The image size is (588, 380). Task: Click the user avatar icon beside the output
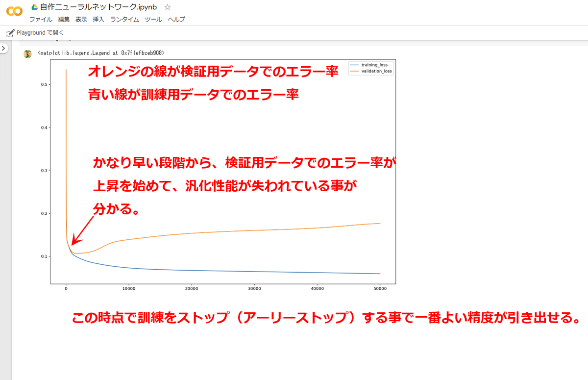point(27,54)
